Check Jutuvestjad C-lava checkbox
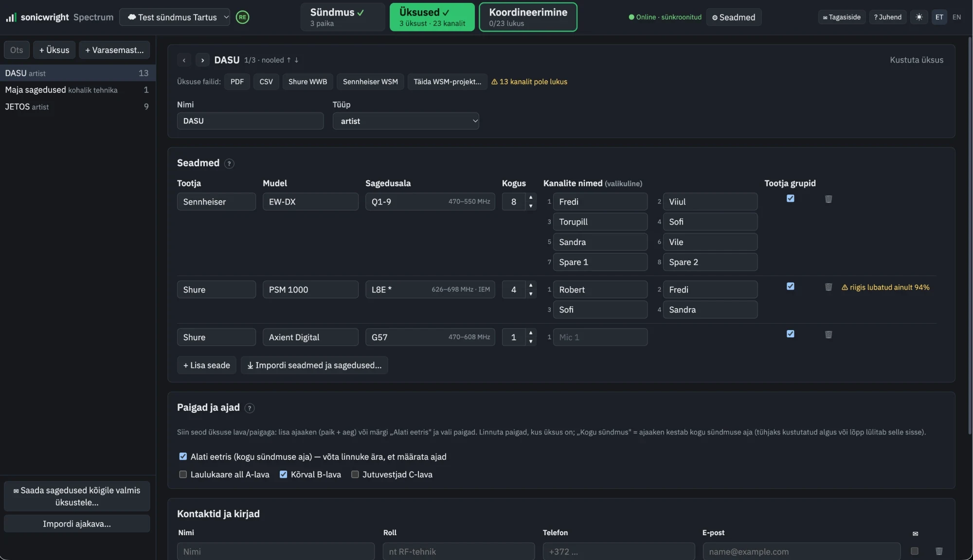The height and width of the screenshot is (560, 973). pos(355,474)
